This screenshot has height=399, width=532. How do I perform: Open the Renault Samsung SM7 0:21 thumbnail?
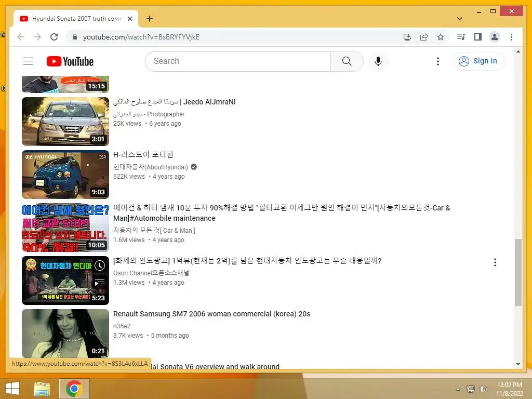pos(65,333)
